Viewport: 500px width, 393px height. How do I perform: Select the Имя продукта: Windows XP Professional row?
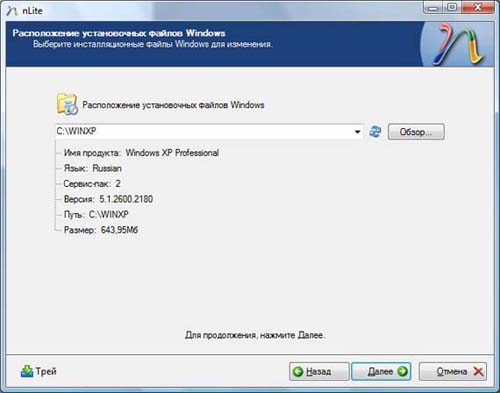141,153
